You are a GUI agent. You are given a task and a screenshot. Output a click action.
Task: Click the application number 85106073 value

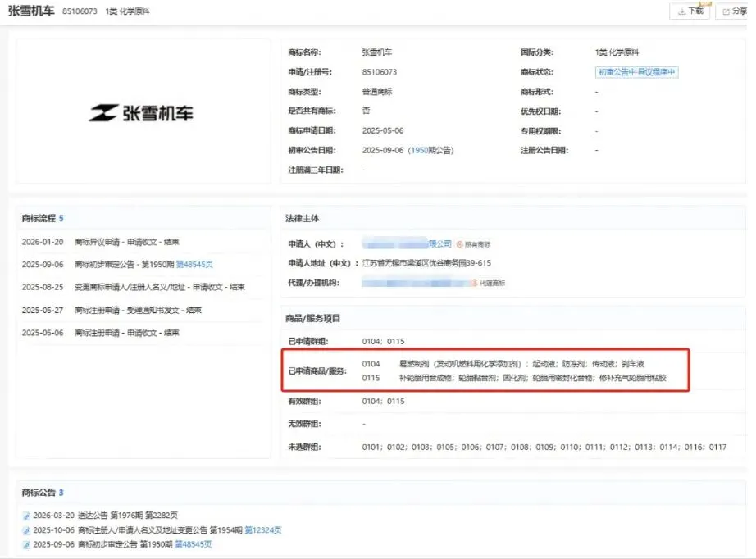(380, 72)
